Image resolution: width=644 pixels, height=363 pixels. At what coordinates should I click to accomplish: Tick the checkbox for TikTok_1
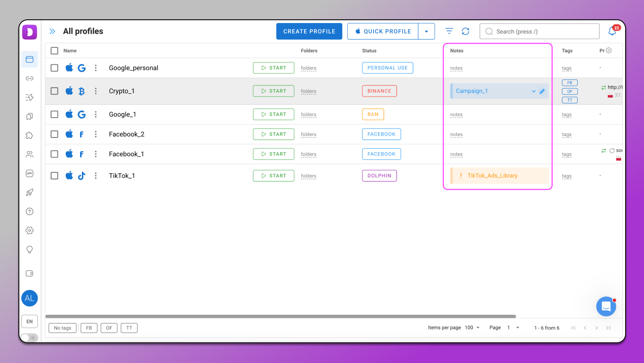coord(54,176)
